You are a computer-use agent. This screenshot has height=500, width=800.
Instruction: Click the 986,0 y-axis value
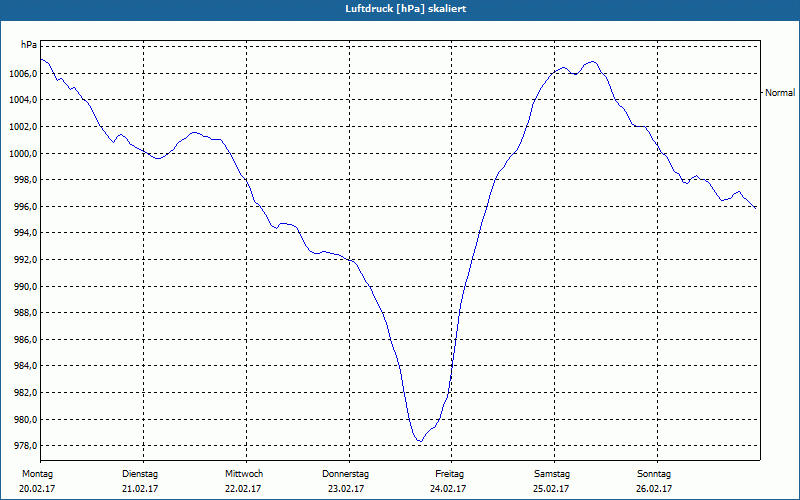pos(25,340)
